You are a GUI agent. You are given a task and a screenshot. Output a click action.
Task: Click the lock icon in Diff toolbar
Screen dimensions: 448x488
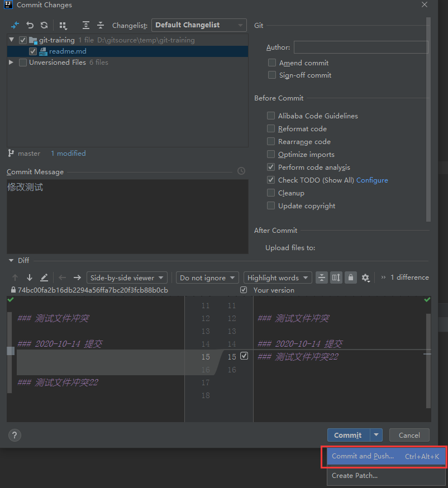(351, 278)
